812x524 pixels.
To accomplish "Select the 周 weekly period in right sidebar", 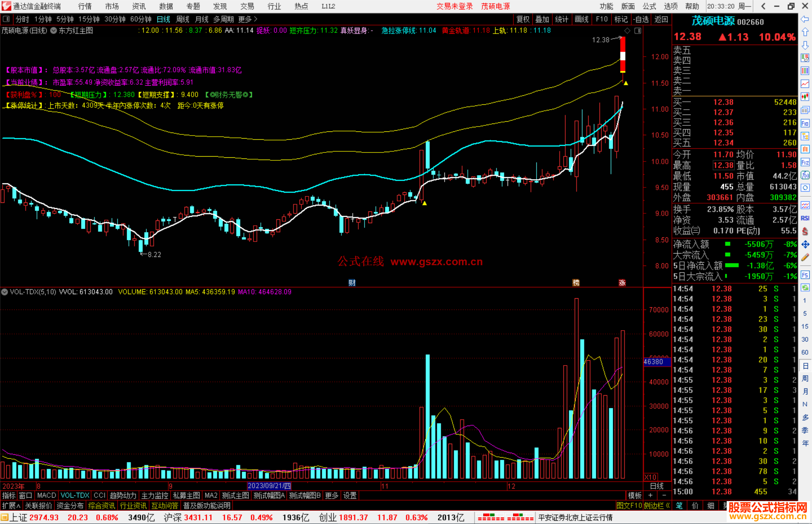I will pos(805,379).
